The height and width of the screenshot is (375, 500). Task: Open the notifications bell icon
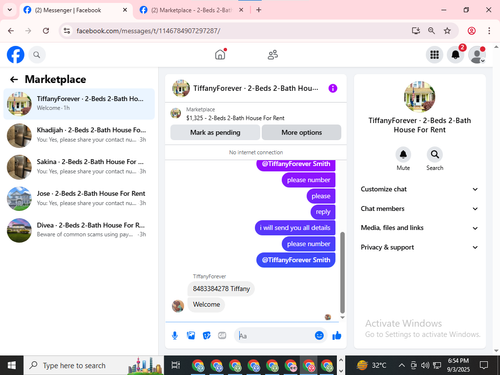(455, 55)
